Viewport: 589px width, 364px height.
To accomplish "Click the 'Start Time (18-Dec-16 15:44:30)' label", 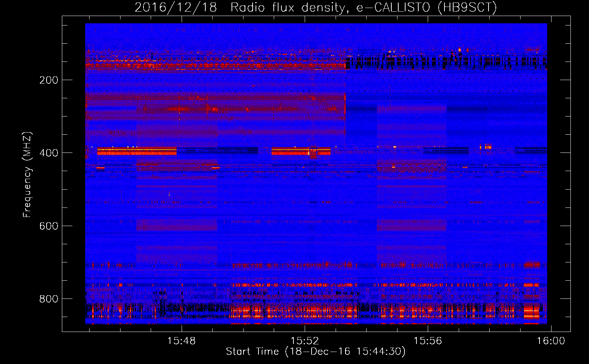I will 316,352.
